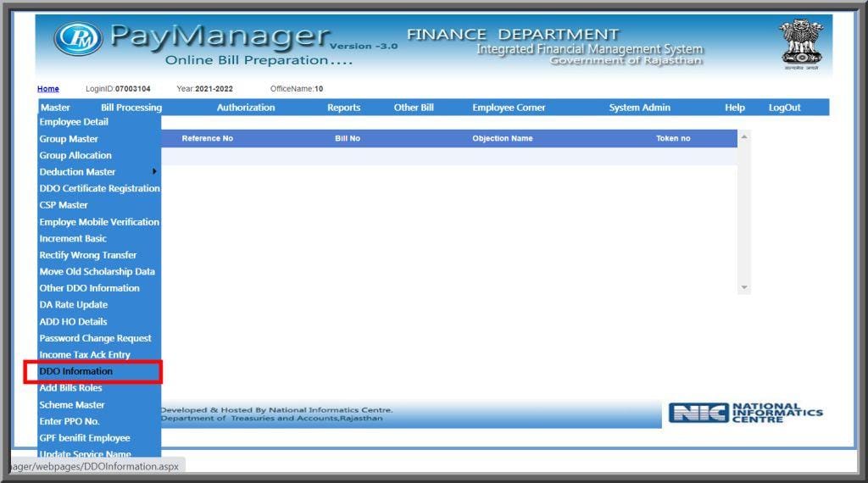
Task: Click the table scrollbar up arrow
Action: pos(744,136)
